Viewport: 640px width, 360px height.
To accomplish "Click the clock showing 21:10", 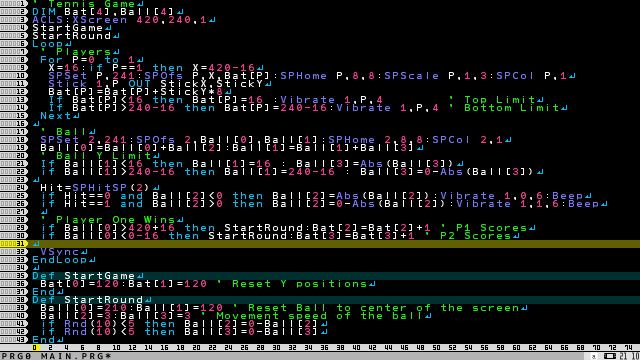I will [x=629, y=356].
